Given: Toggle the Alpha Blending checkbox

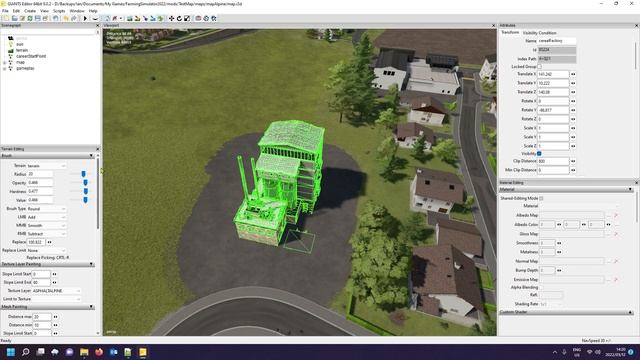Looking at the screenshot, I should coord(541,287).
